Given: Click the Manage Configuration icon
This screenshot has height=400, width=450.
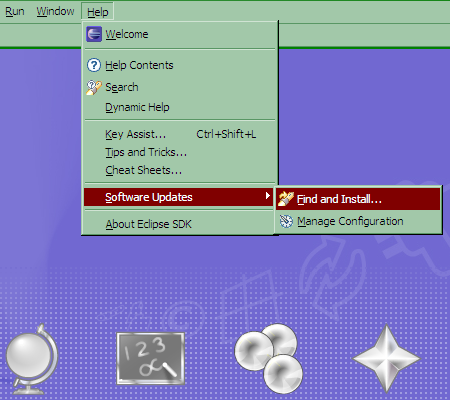Looking at the screenshot, I should (286, 221).
